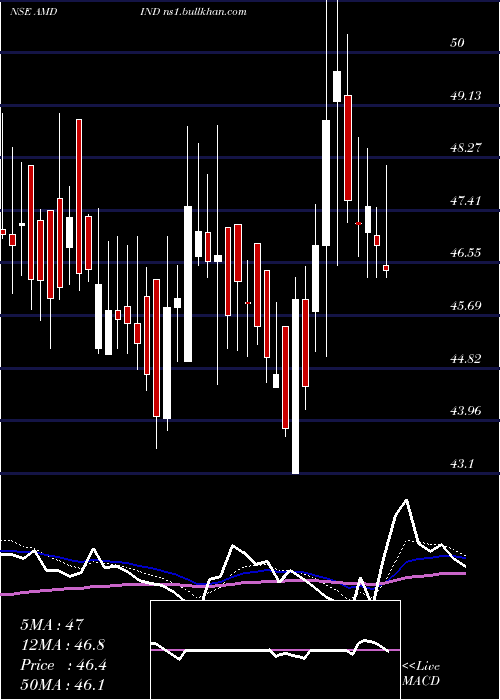The height and width of the screenshot is (700, 500).
Task: Click the 'IND ns1.bullkhan.com' watermark text
Action: click(193, 11)
